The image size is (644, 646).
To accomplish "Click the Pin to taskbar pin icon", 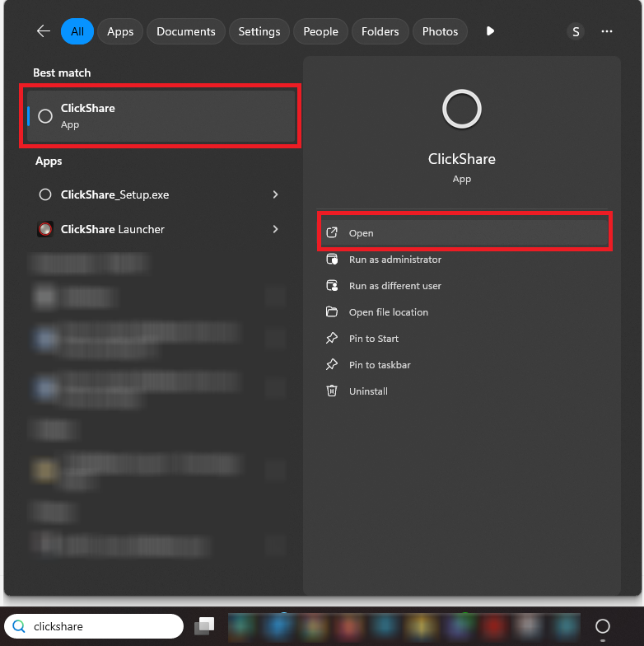I will pos(332,364).
